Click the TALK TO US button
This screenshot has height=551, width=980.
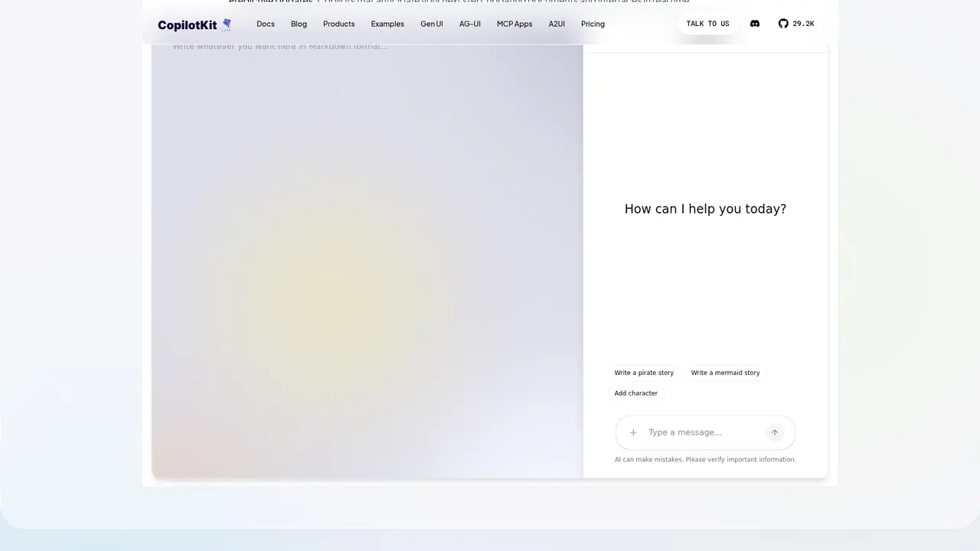point(707,24)
